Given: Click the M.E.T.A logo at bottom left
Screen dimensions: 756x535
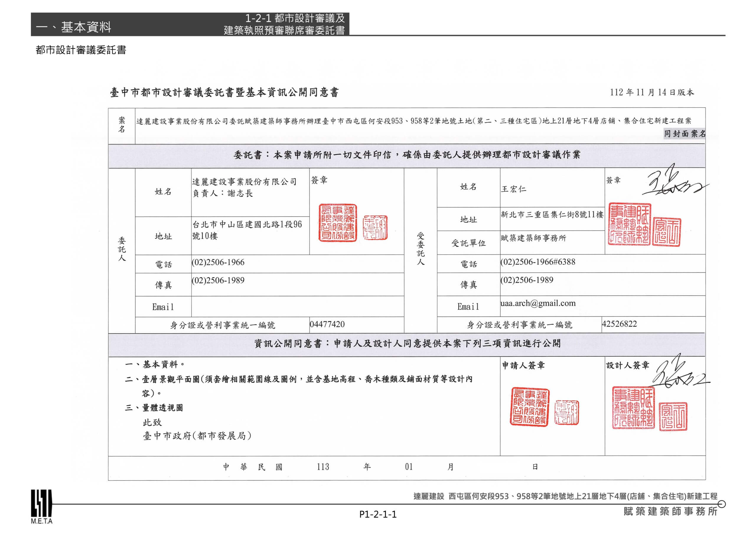Looking at the screenshot, I should pyautogui.click(x=41, y=507).
